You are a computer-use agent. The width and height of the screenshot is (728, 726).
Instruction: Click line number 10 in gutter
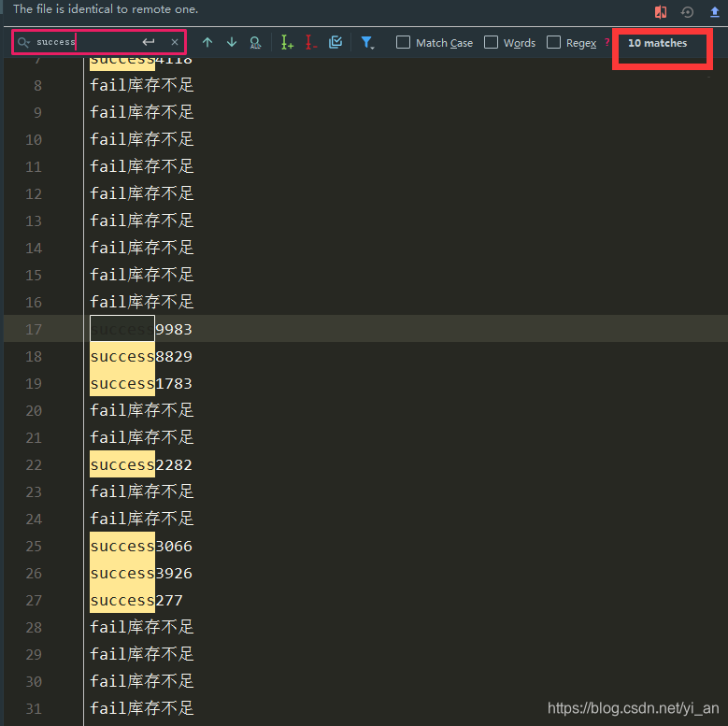point(34,140)
